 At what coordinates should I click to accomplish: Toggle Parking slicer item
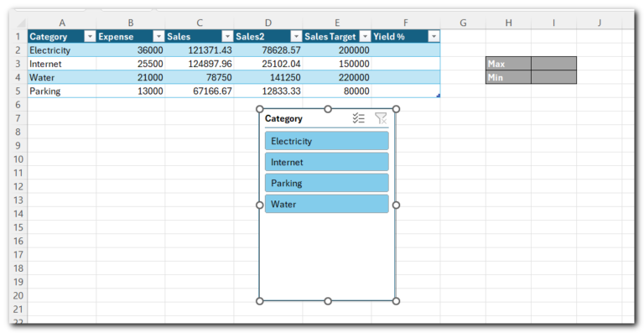pyautogui.click(x=327, y=183)
